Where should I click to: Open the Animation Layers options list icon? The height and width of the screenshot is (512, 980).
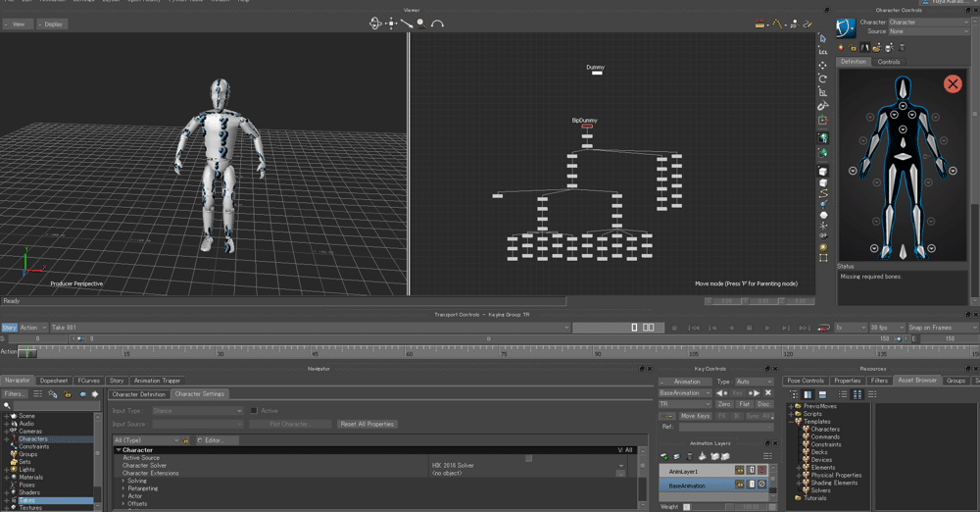click(767, 456)
